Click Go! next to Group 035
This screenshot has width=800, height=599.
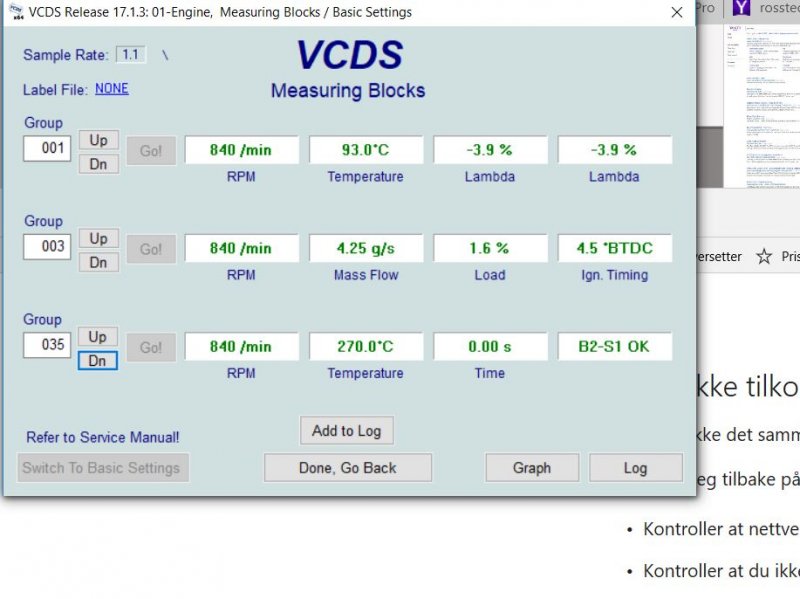150,347
